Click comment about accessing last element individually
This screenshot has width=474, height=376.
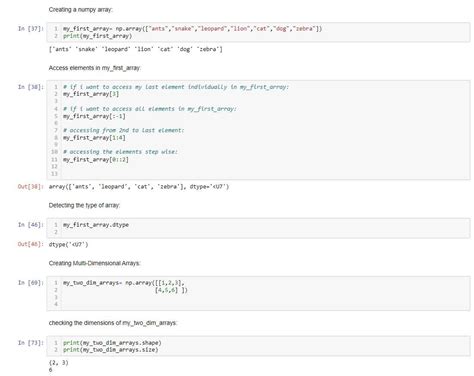176,87
